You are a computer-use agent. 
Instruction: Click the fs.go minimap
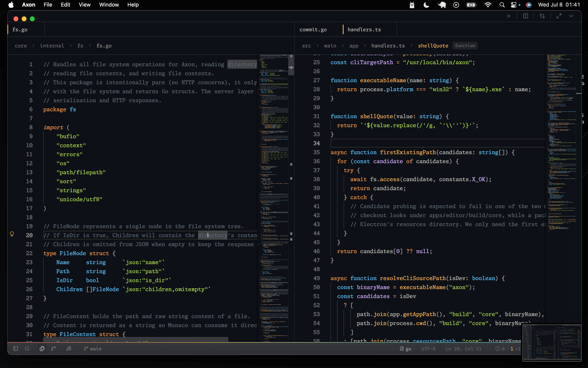tap(274, 198)
